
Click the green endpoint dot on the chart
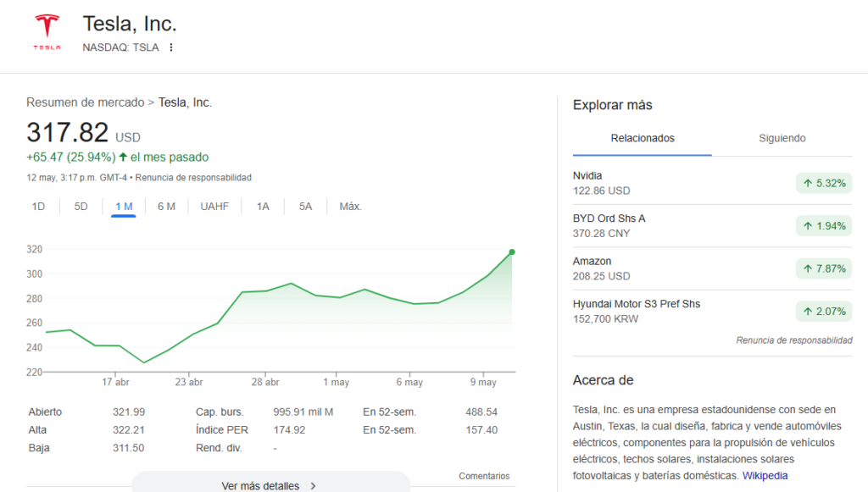point(512,252)
